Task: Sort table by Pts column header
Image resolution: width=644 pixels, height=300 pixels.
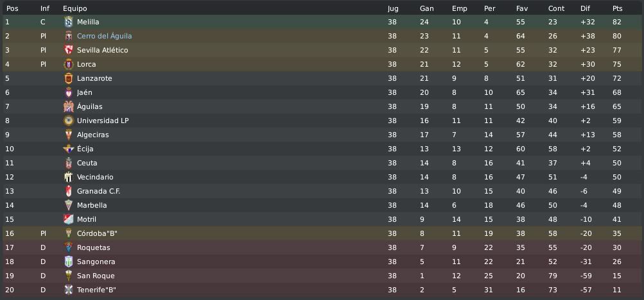Action: pyautogui.click(x=617, y=8)
